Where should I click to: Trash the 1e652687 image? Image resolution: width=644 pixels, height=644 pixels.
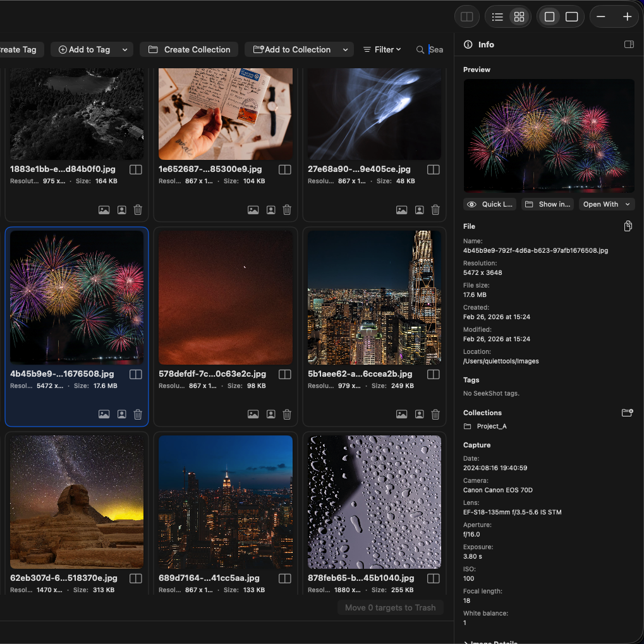[287, 210]
